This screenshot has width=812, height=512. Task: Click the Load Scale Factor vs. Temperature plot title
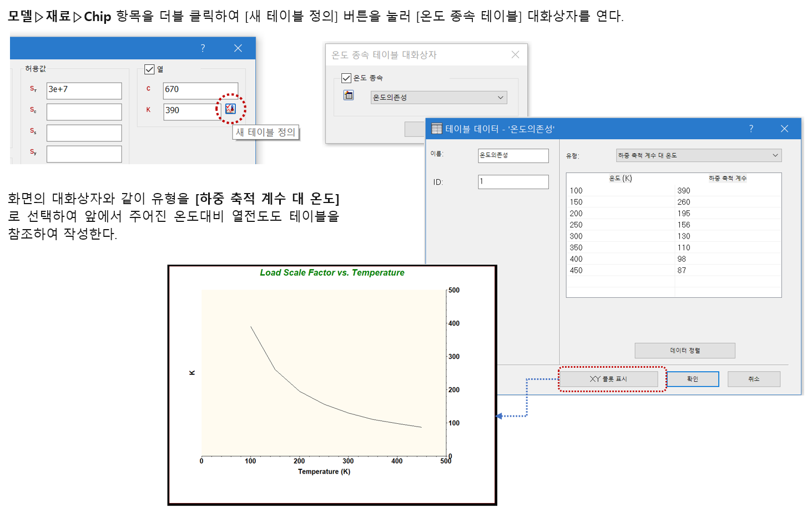tap(332, 272)
